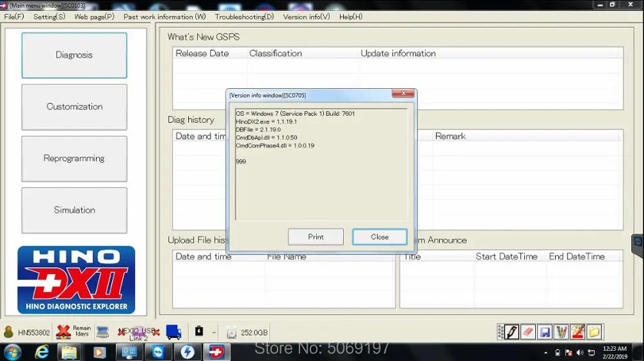Open the colored pencils color picker icon
This screenshot has height=361, width=644.
[561, 332]
